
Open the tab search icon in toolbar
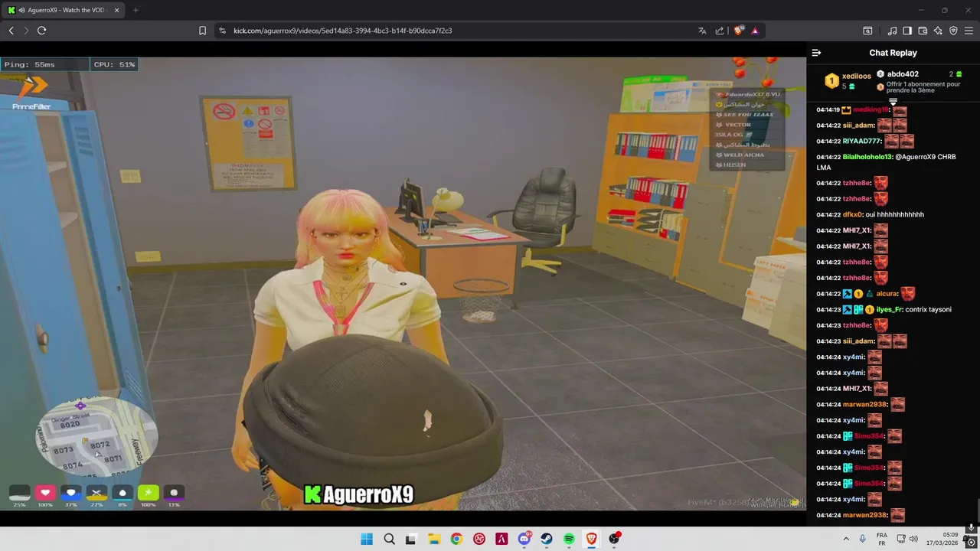(867, 31)
